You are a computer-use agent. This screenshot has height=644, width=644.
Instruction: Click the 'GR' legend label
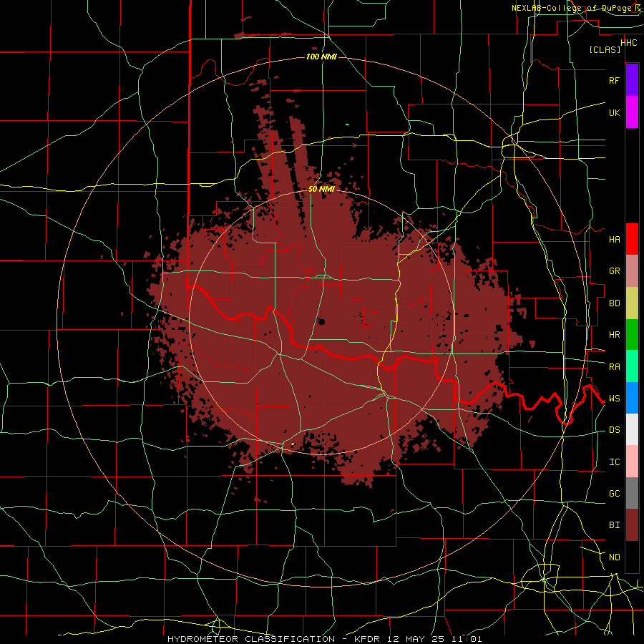(614, 271)
